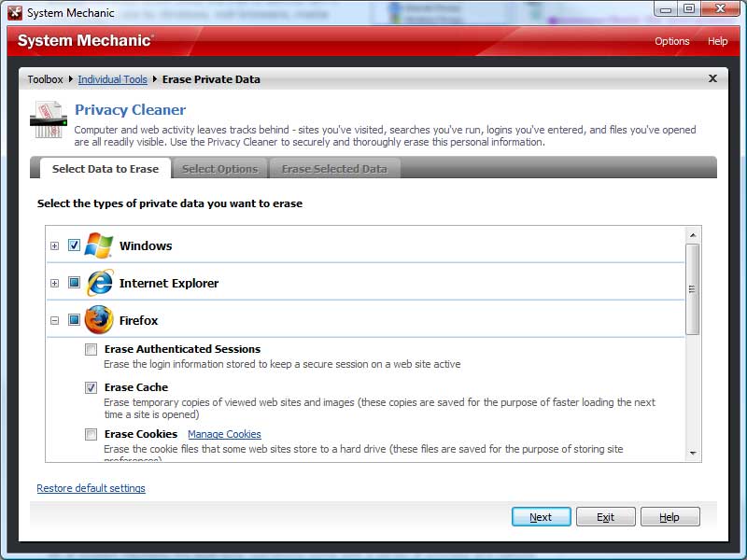Close the Erase Private Data panel

coord(712,78)
